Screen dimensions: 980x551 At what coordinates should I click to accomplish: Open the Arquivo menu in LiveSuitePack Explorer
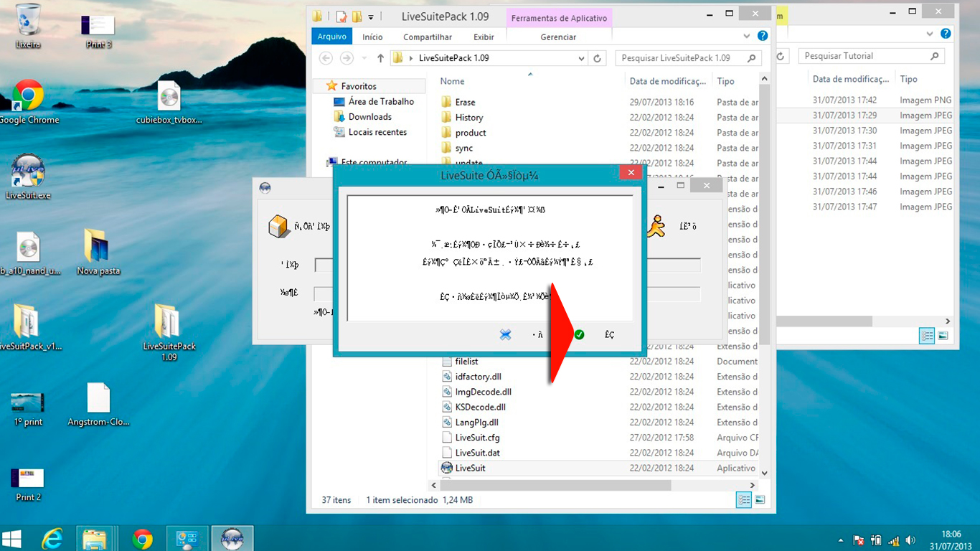pyautogui.click(x=331, y=37)
